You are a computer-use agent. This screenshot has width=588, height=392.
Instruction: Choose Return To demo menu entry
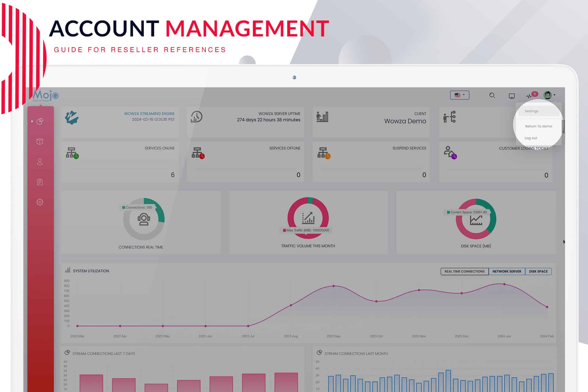538,126
